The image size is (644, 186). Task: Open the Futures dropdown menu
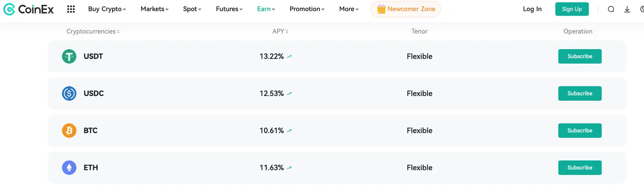tap(229, 9)
